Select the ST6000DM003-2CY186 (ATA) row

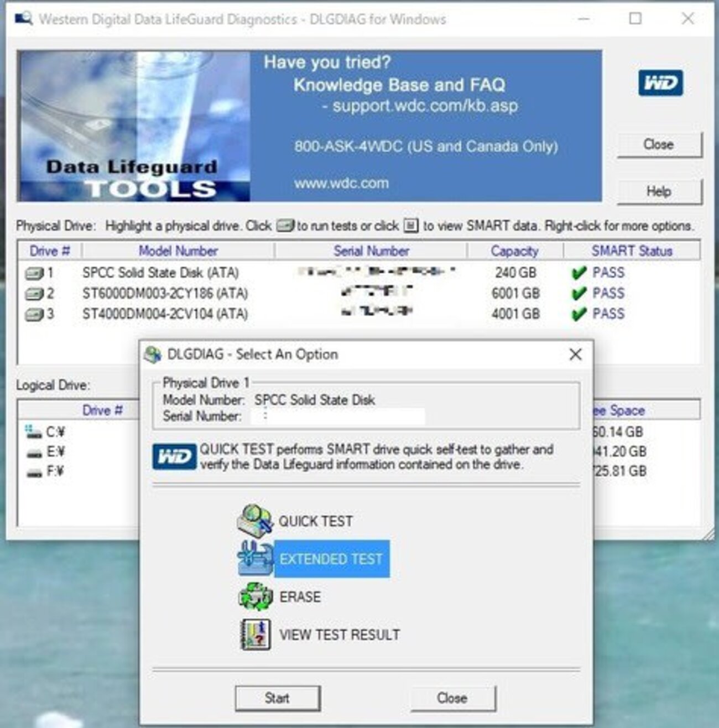click(x=358, y=293)
